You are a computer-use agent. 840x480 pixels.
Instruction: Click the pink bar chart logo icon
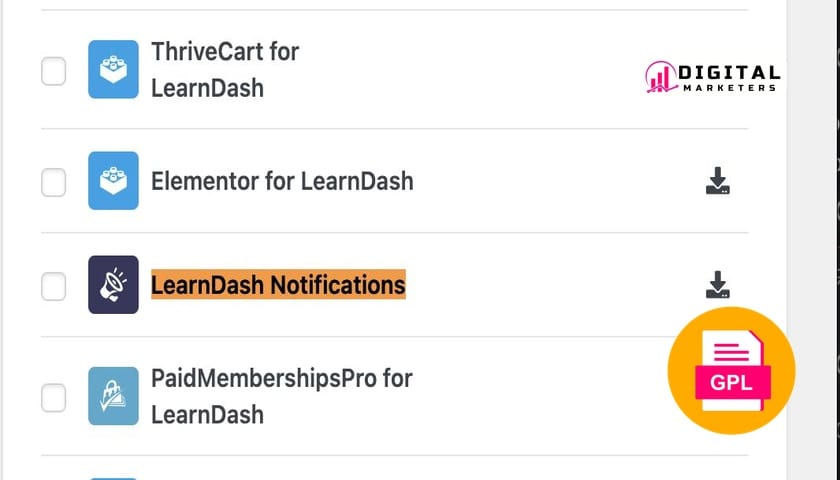click(661, 77)
